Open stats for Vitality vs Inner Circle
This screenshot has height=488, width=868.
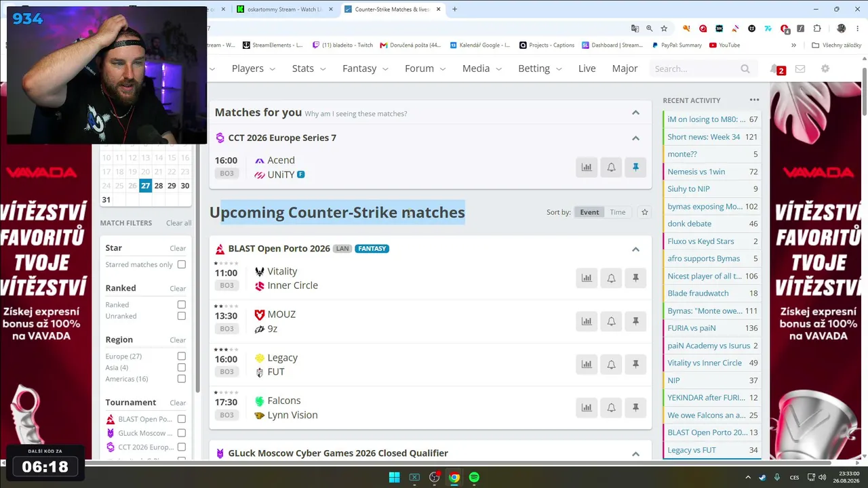click(x=587, y=278)
